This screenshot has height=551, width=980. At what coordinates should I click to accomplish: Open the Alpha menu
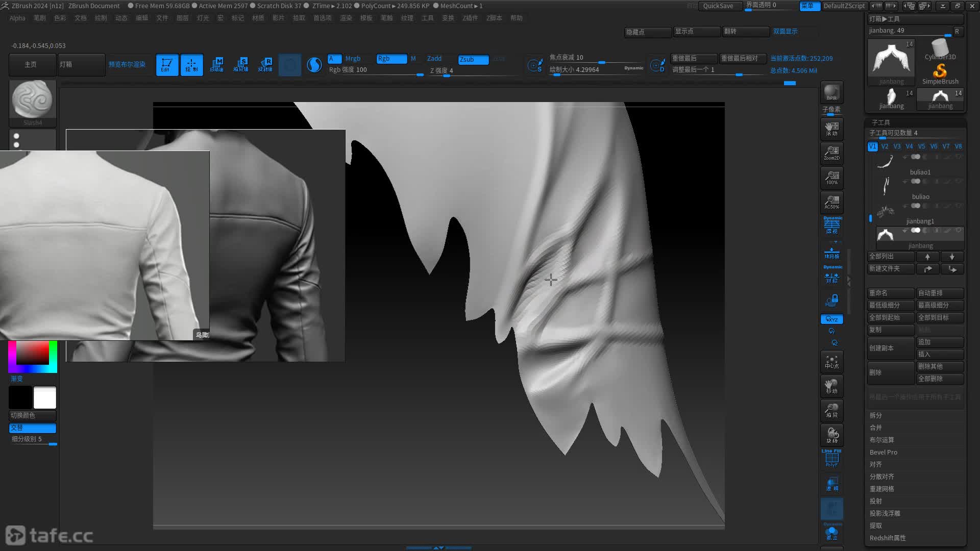[x=17, y=18]
